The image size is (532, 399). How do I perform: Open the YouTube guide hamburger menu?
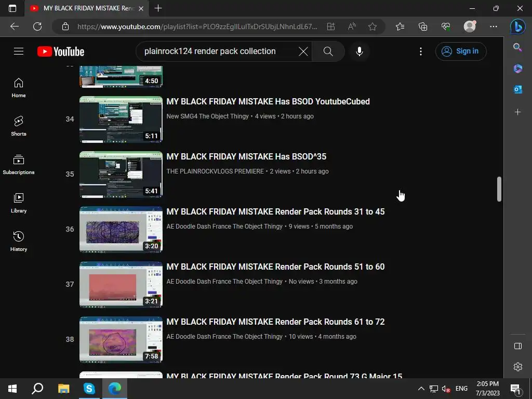(x=19, y=51)
